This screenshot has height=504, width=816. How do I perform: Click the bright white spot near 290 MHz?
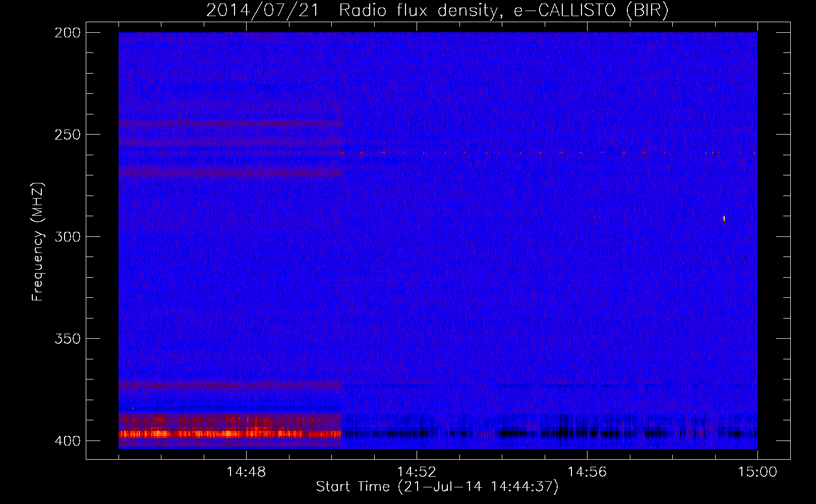coord(724,218)
